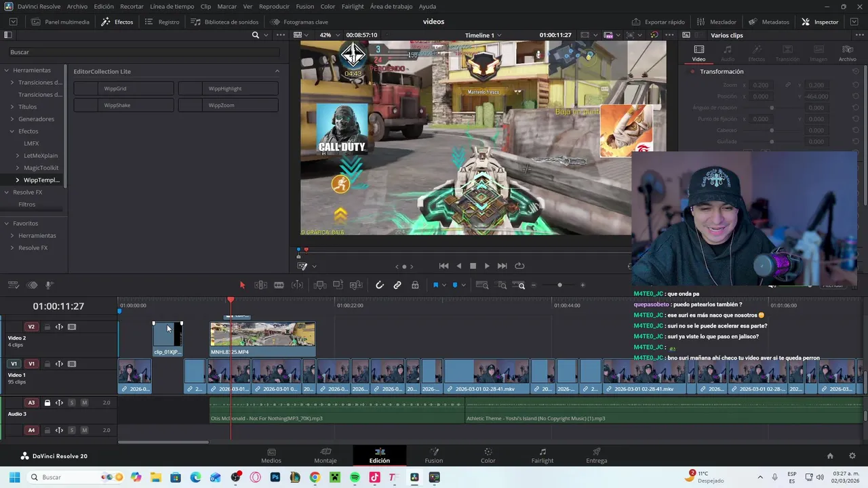
Task: Toggle Linked Selection chain icon
Action: coord(397,285)
